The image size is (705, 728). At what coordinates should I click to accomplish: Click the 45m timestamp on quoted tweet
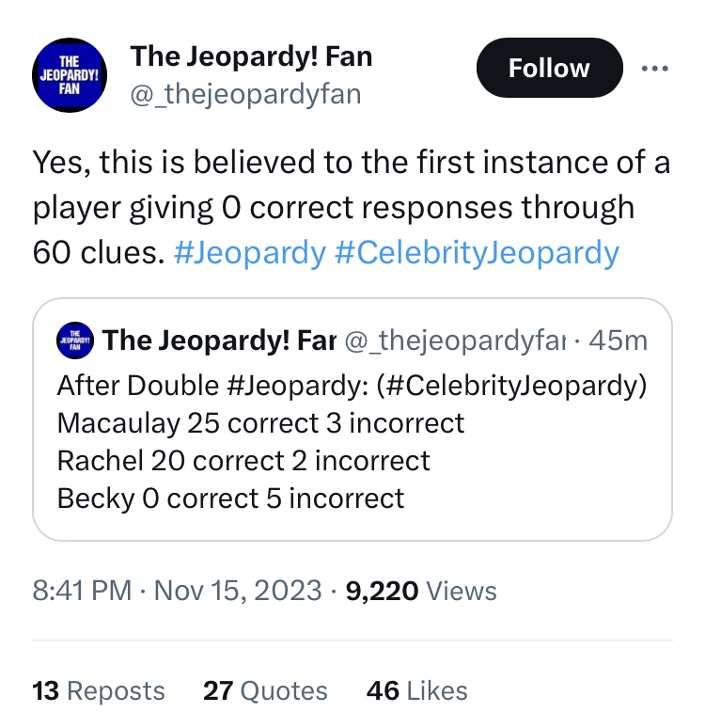click(x=618, y=340)
